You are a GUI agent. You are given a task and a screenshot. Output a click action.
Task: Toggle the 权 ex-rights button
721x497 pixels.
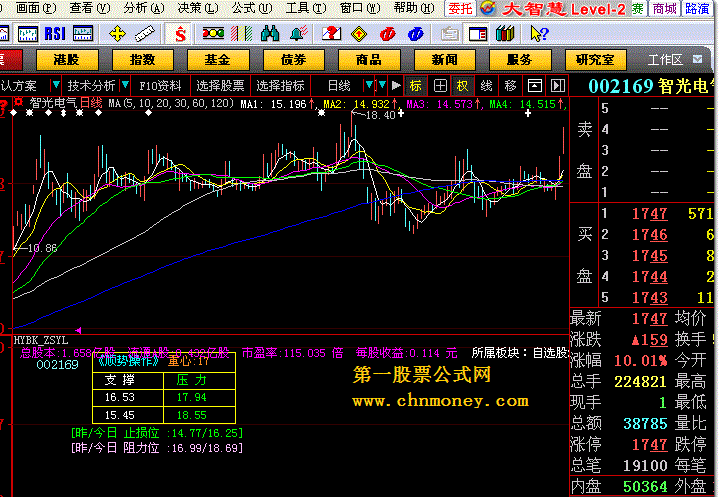point(462,86)
